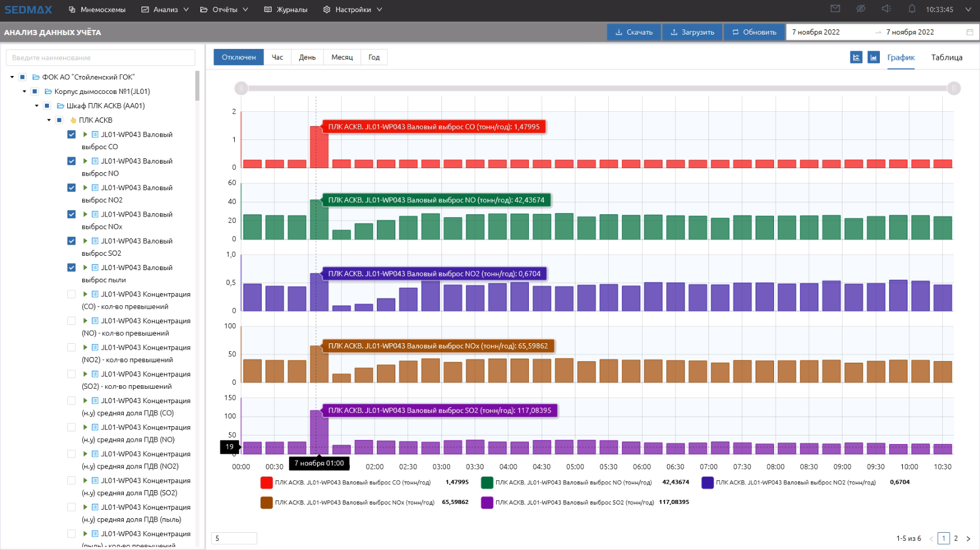Collapse the Шкаф ПЛК АСКВ (AA01) tree node
This screenshot has width=980, height=550.
(x=37, y=106)
